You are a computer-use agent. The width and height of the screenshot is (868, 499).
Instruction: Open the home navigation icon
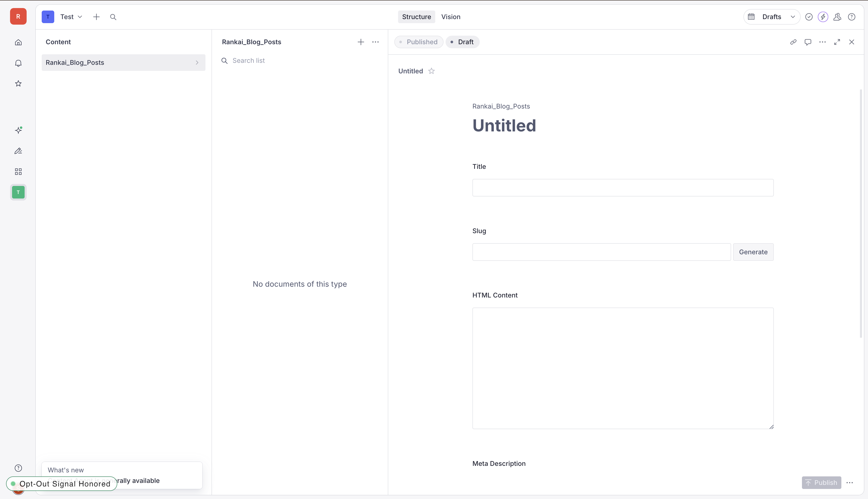[x=18, y=42]
